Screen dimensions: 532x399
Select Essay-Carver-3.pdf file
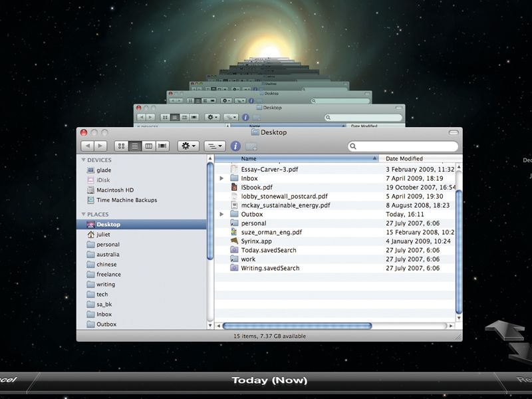(x=269, y=169)
